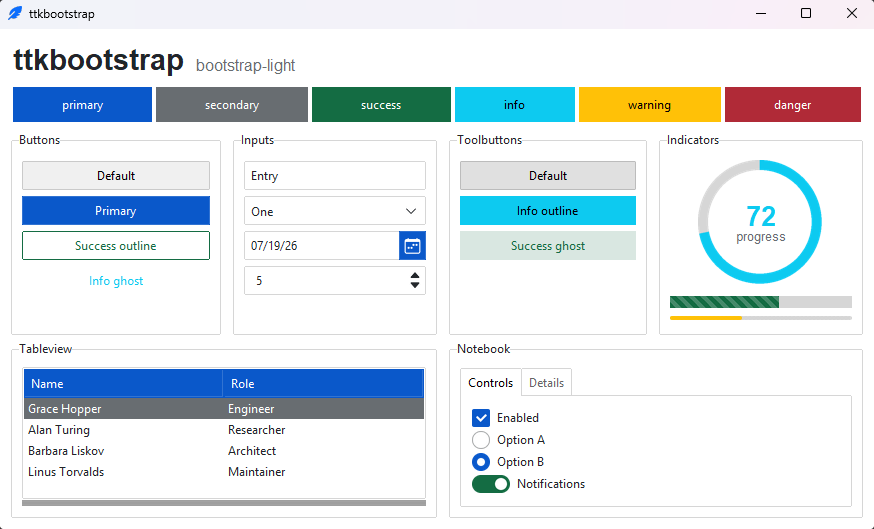Click the green striped progress bar

(x=761, y=302)
